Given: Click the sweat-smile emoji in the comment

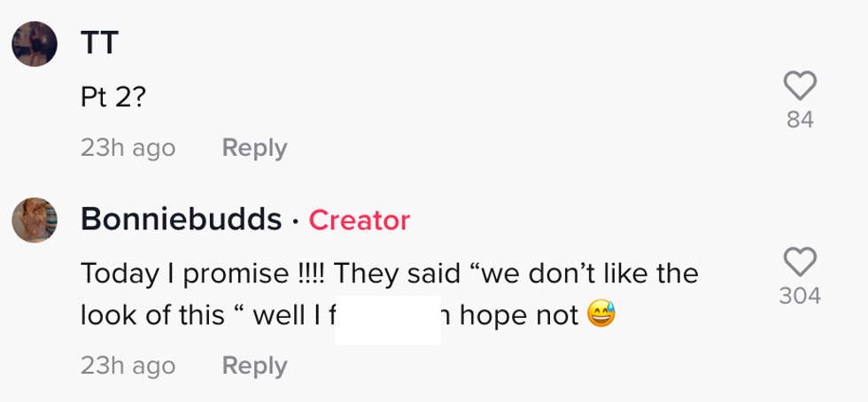Looking at the screenshot, I should (601, 314).
